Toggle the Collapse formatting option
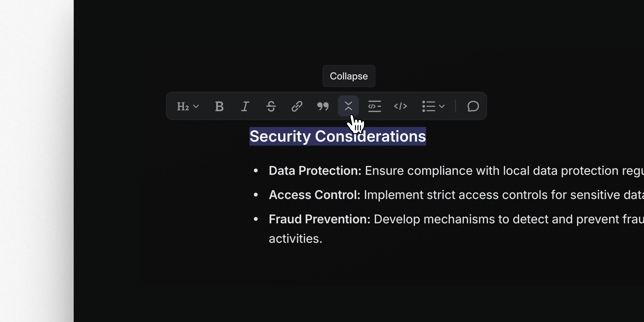 coord(349,106)
